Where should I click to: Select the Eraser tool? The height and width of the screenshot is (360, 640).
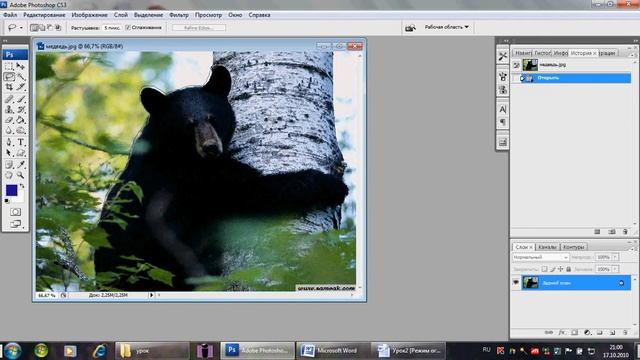[9, 120]
